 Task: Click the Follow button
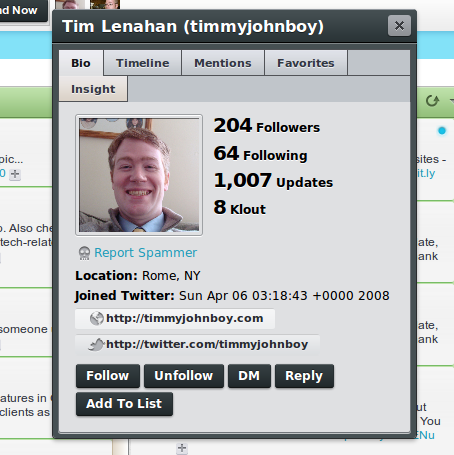[108, 376]
